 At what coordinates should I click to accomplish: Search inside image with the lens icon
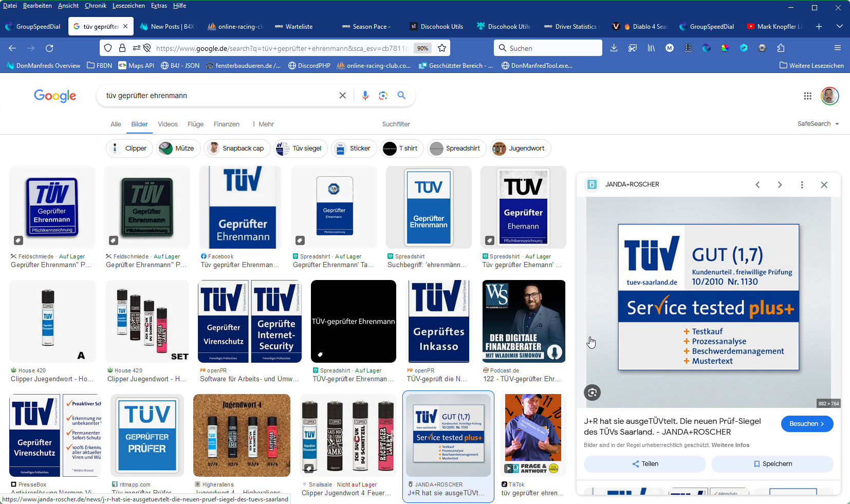tap(592, 393)
